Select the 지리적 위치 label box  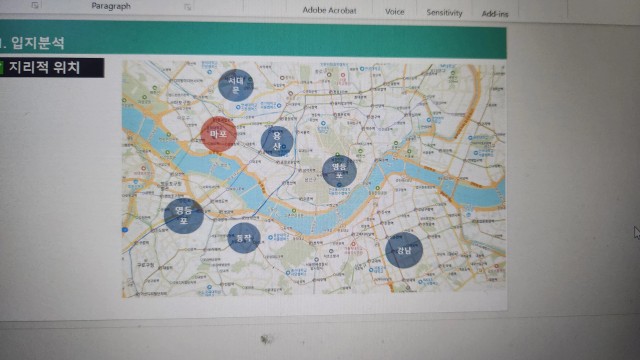pyautogui.click(x=52, y=67)
